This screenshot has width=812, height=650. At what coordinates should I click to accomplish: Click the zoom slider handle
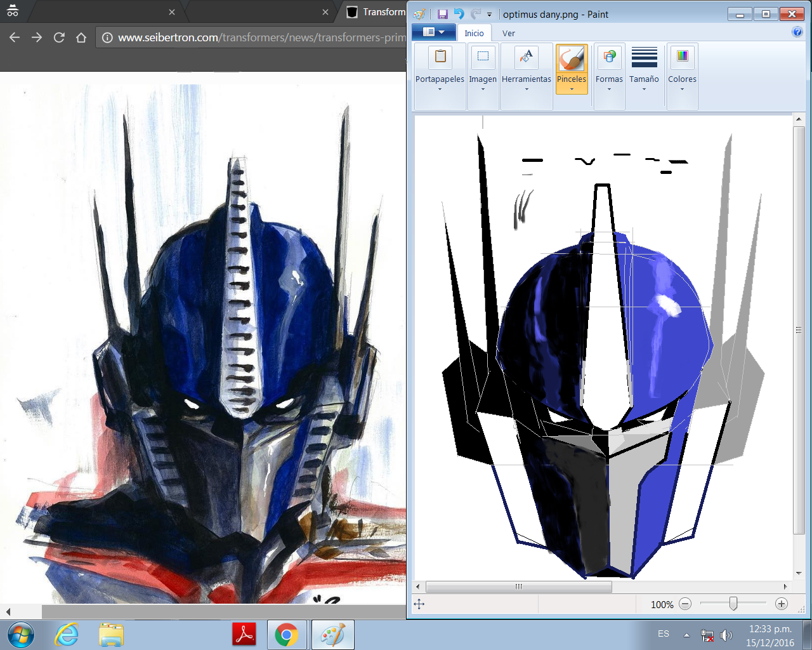733,604
